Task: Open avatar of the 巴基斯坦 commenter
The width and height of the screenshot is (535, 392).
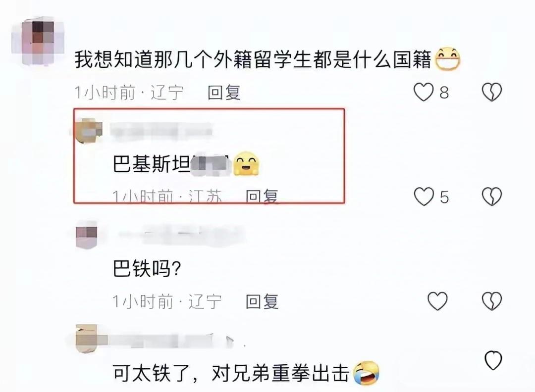Action: pos(87,131)
